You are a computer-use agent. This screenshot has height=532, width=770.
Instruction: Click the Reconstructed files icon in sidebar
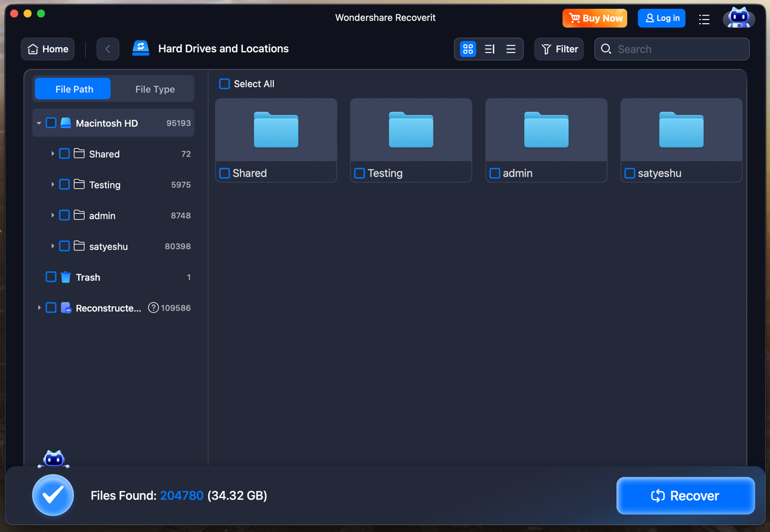point(66,308)
